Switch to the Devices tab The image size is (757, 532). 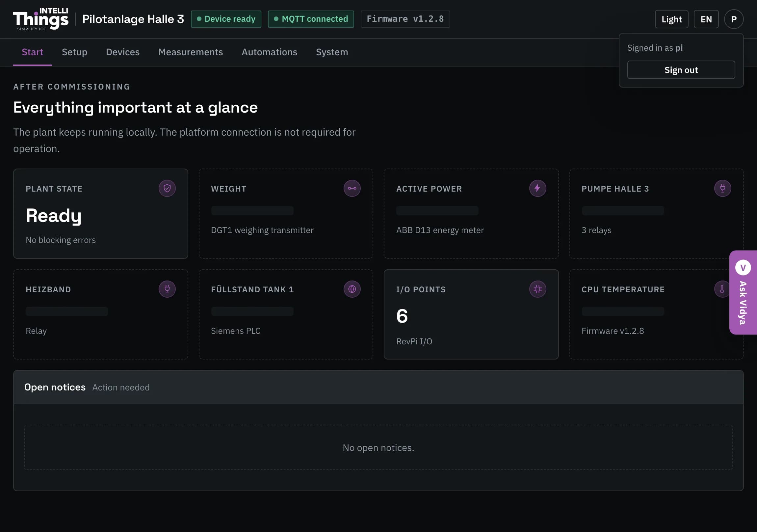(x=123, y=52)
